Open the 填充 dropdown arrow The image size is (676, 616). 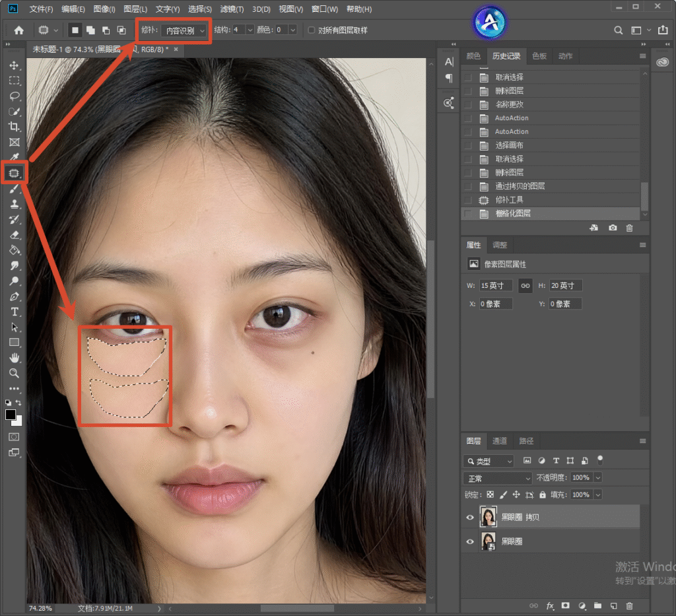click(x=598, y=495)
